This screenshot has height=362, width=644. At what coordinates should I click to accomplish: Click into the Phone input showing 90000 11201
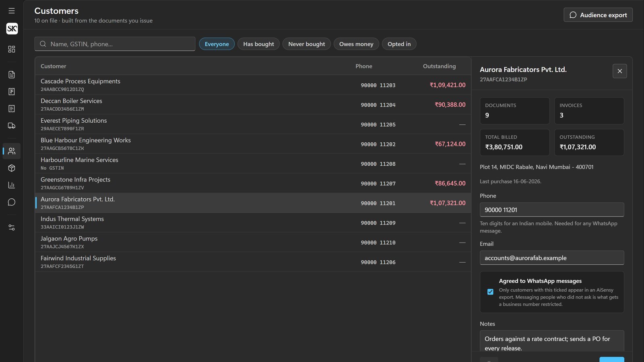pyautogui.click(x=552, y=210)
